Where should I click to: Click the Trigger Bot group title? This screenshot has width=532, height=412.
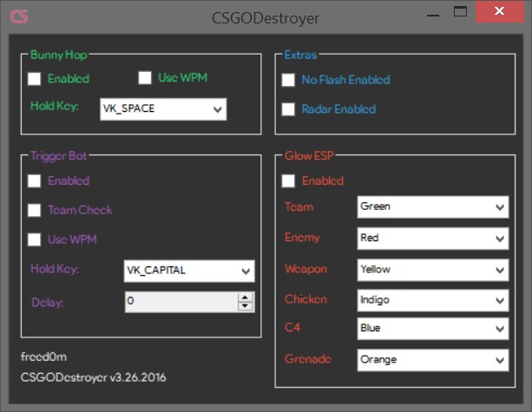59,156
